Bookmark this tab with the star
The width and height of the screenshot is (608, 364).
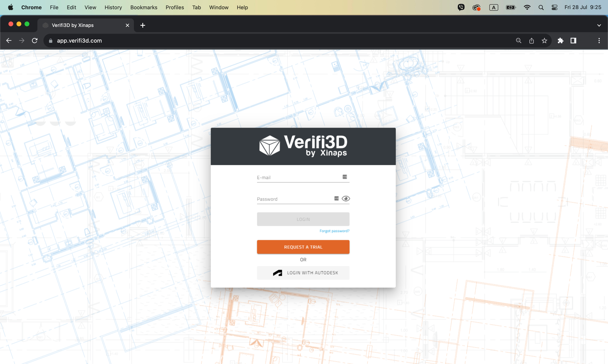[x=544, y=40]
